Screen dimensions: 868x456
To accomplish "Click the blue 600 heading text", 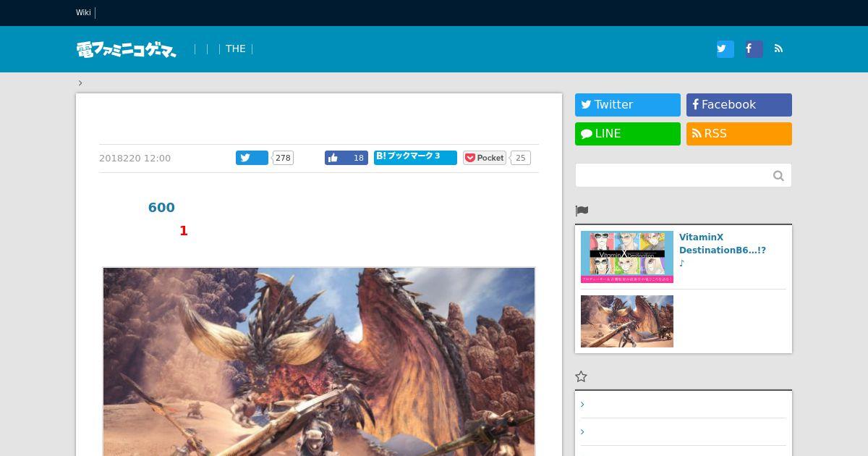I will [161, 208].
